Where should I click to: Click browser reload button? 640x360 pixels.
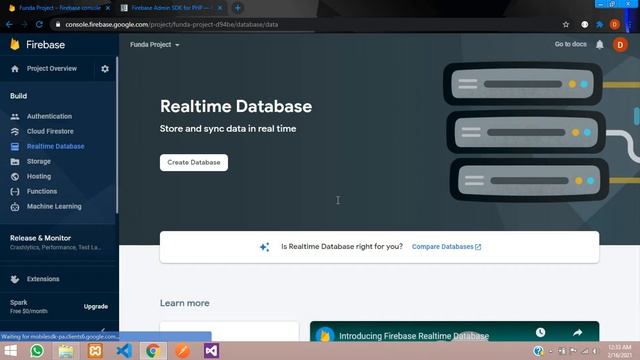coord(39,24)
